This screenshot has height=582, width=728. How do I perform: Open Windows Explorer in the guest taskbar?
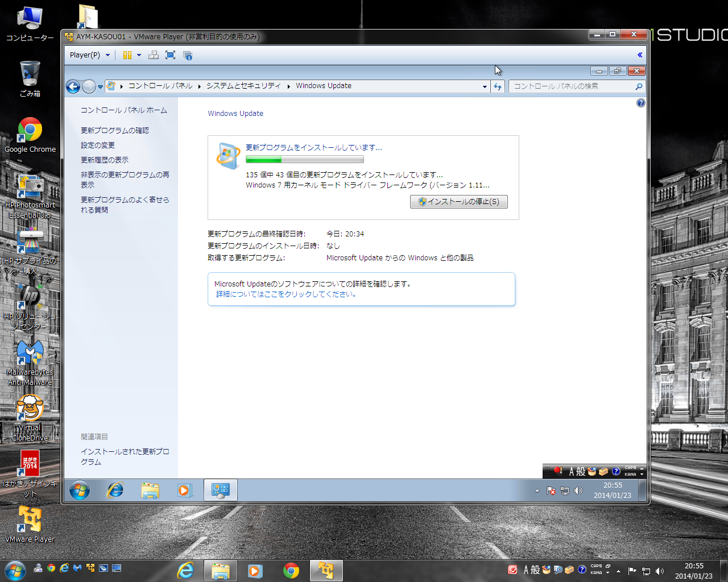coord(150,490)
